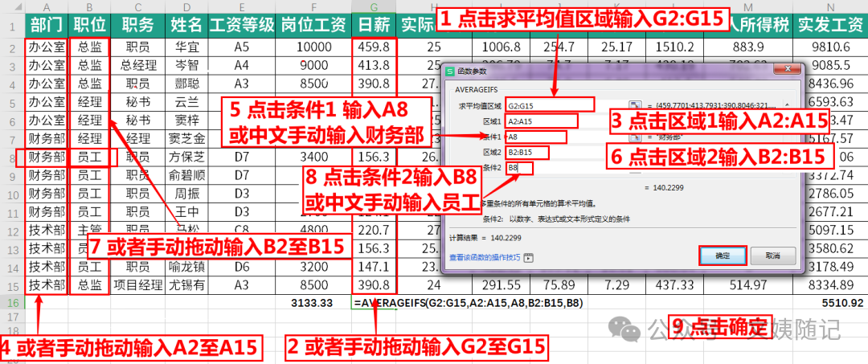Click the 部门 header cell
868x364 pixels.
point(47,24)
